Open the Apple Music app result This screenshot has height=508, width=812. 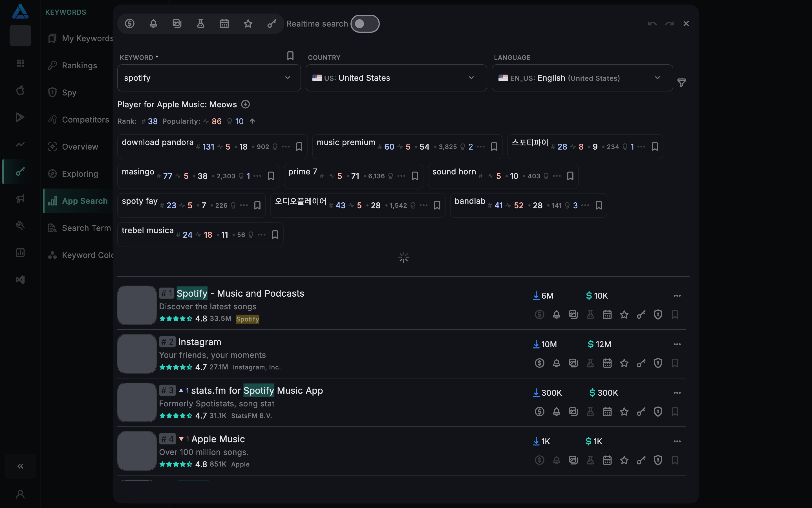coord(218,439)
